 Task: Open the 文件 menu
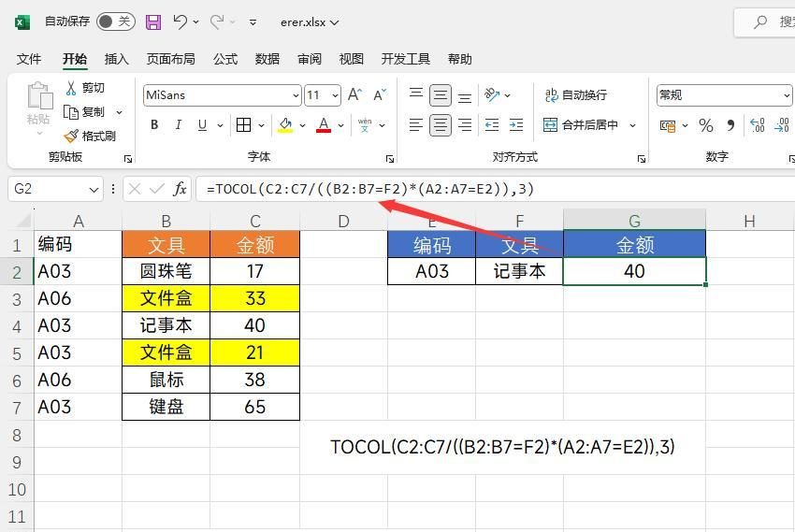[x=29, y=59]
